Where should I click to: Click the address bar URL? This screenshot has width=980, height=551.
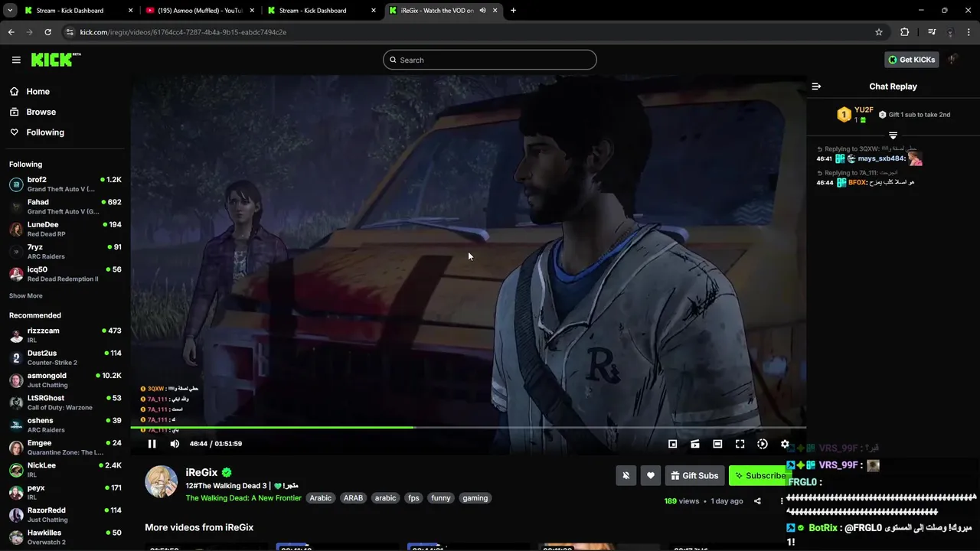point(183,32)
